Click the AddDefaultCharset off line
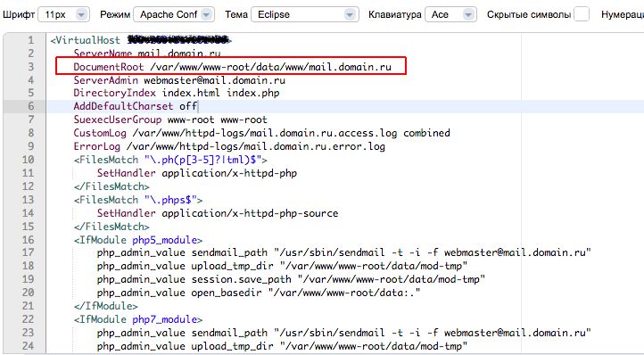The height and width of the screenshot is (355, 644). (135, 106)
